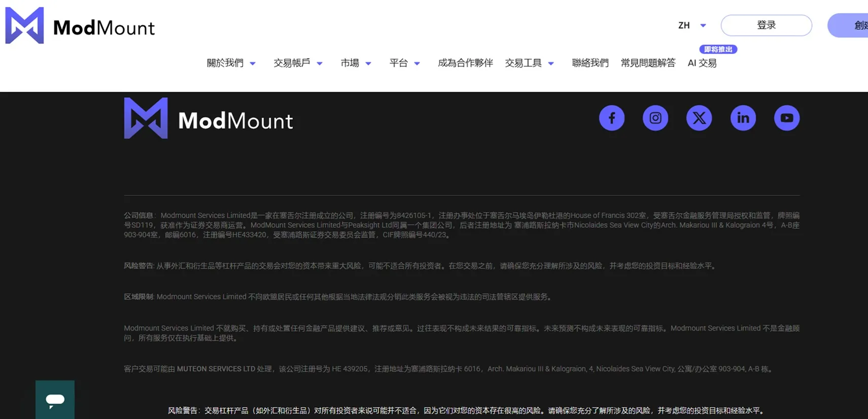The height and width of the screenshot is (419, 868).
Task: Expand the 交易工具 menu arrow
Action: [551, 63]
